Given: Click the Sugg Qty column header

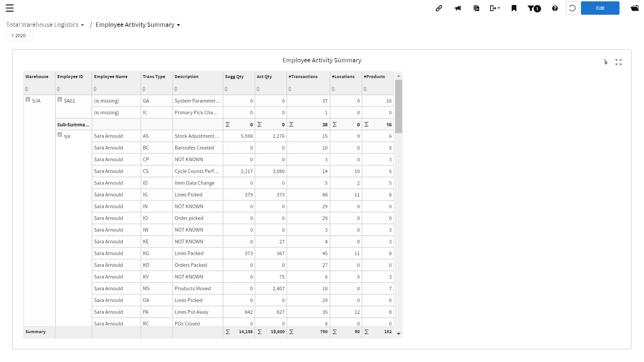Looking at the screenshot, I should click(x=234, y=76).
